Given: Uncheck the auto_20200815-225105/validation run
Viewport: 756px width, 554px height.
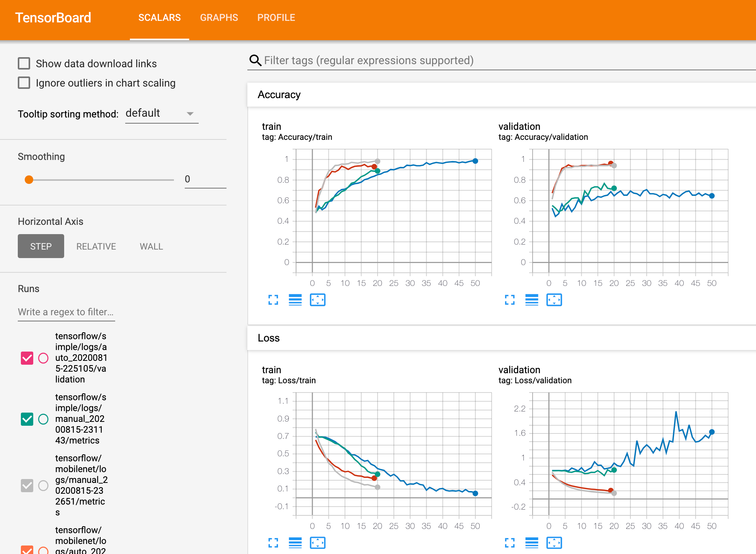Looking at the screenshot, I should click(27, 358).
